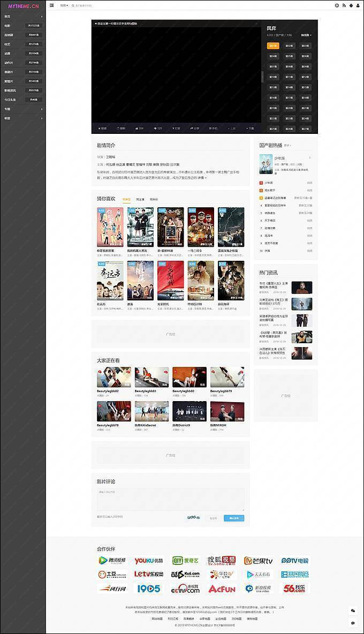Viewport: 364px width, 634px height.
Task: Click 报错 in the player toolbar
Action: pyautogui.click(x=102, y=128)
